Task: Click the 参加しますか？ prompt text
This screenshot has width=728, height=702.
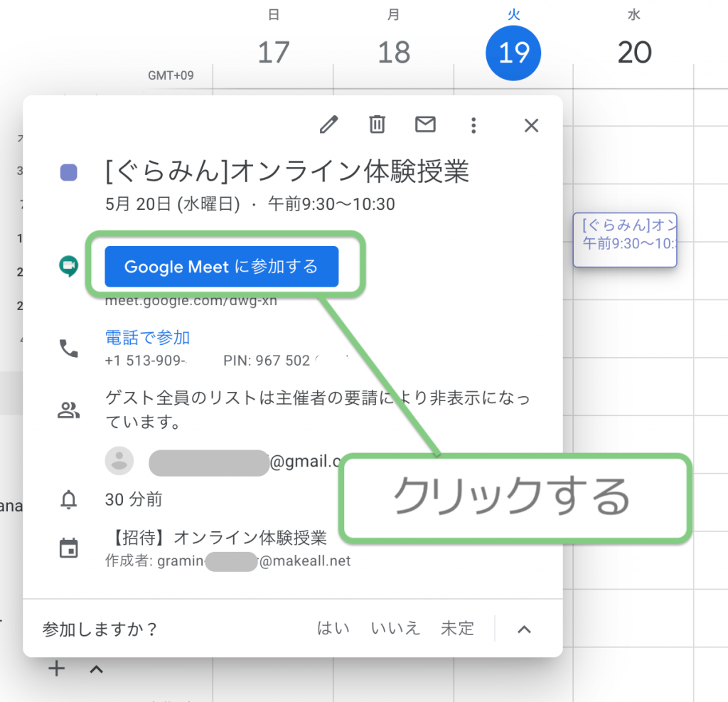Action: pyautogui.click(x=100, y=629)
